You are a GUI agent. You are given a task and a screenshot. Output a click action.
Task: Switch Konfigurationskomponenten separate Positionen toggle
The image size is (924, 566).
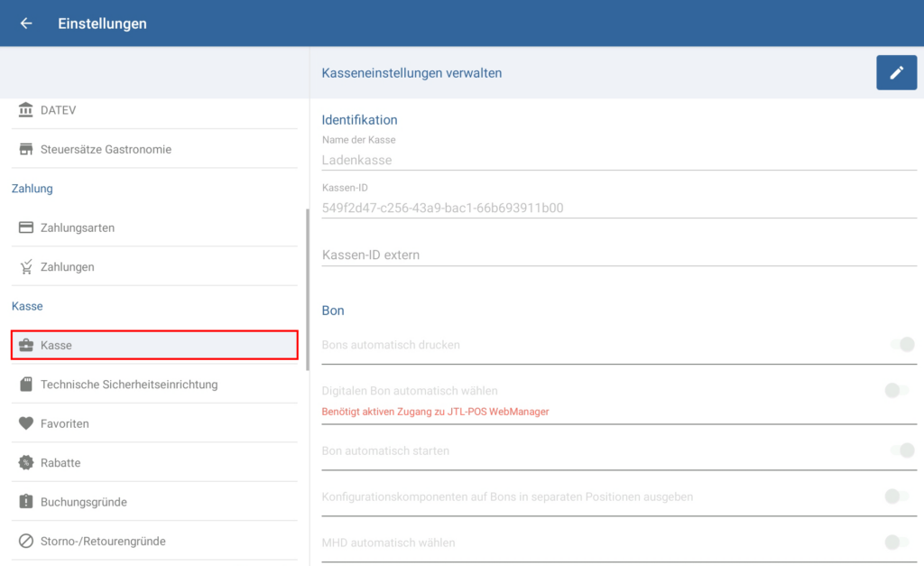pos(897,496)
